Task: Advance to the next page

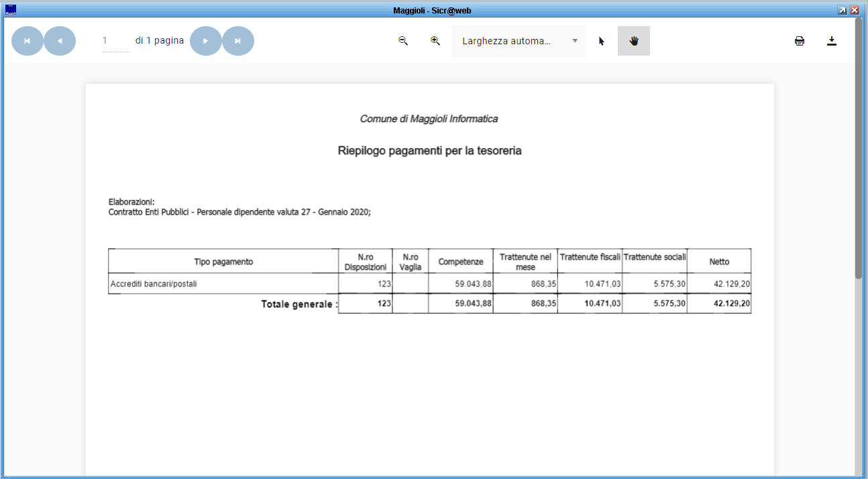Action: tap(206, 41)
